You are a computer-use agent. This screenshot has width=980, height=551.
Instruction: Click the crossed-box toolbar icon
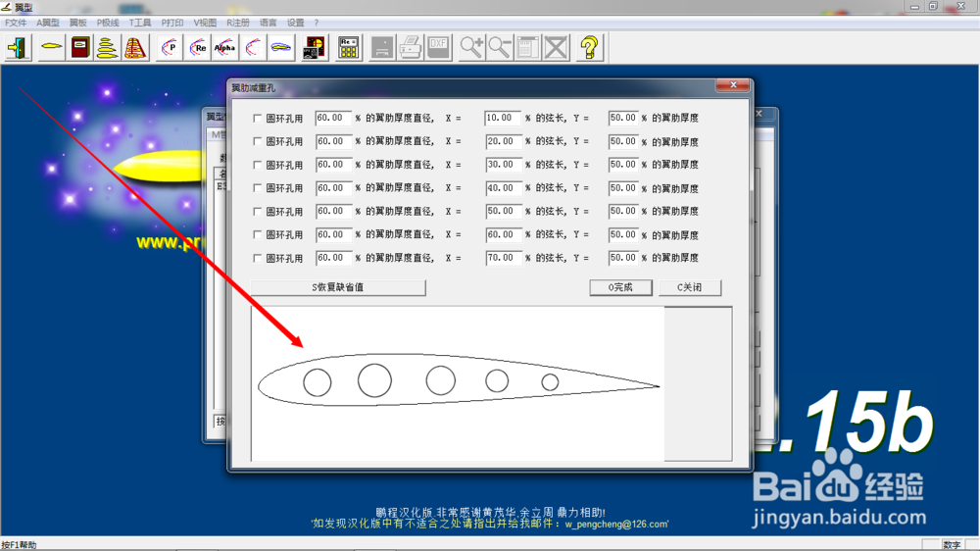point(556,47)
